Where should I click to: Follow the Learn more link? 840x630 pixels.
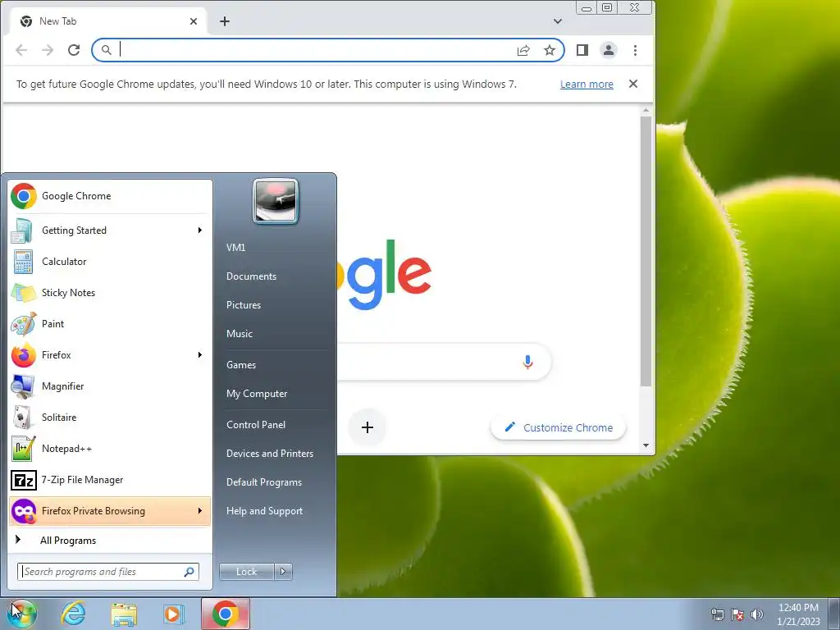[x=587, y=84]
